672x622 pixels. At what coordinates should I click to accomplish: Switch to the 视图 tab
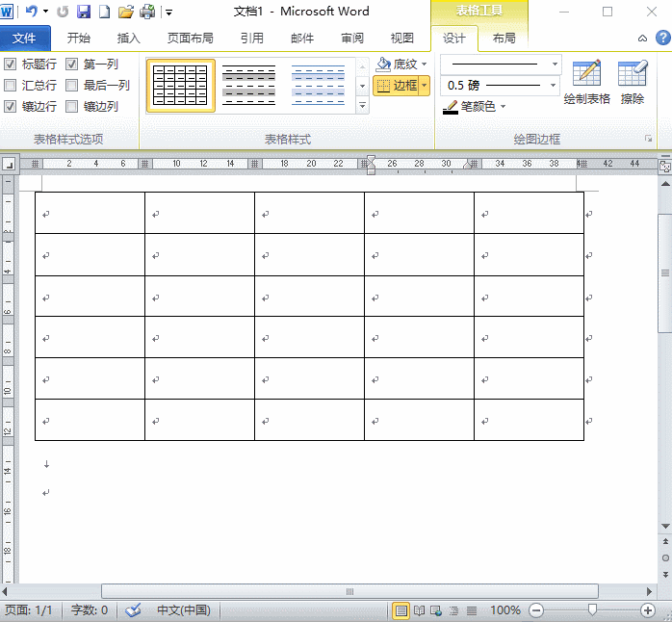click(402, 39)
